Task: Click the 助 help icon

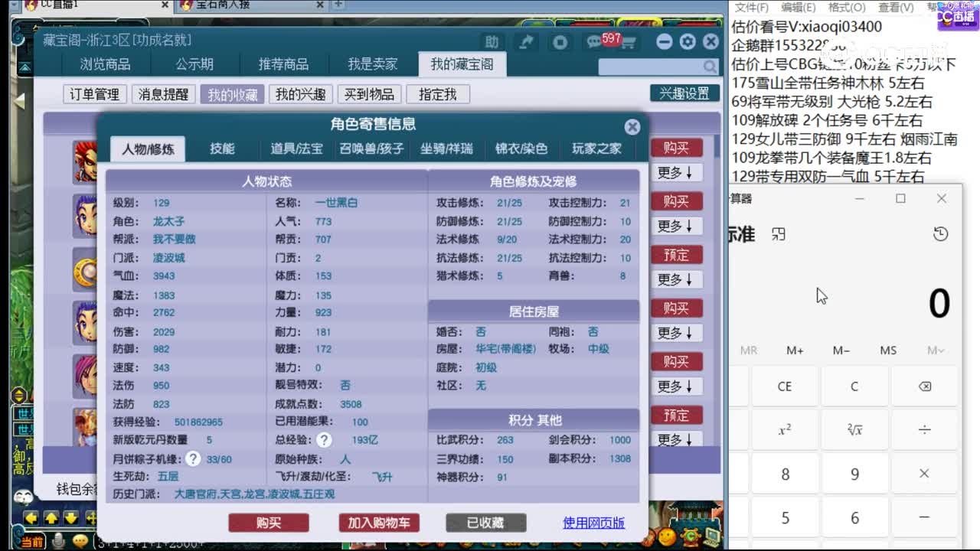Action: 493,41
